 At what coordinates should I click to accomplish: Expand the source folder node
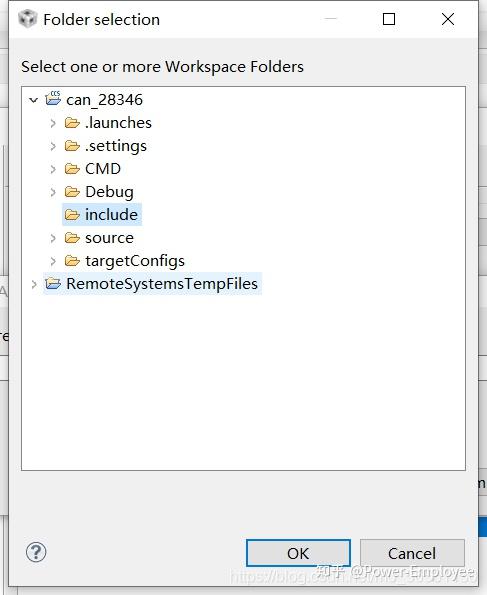point(53,238)
